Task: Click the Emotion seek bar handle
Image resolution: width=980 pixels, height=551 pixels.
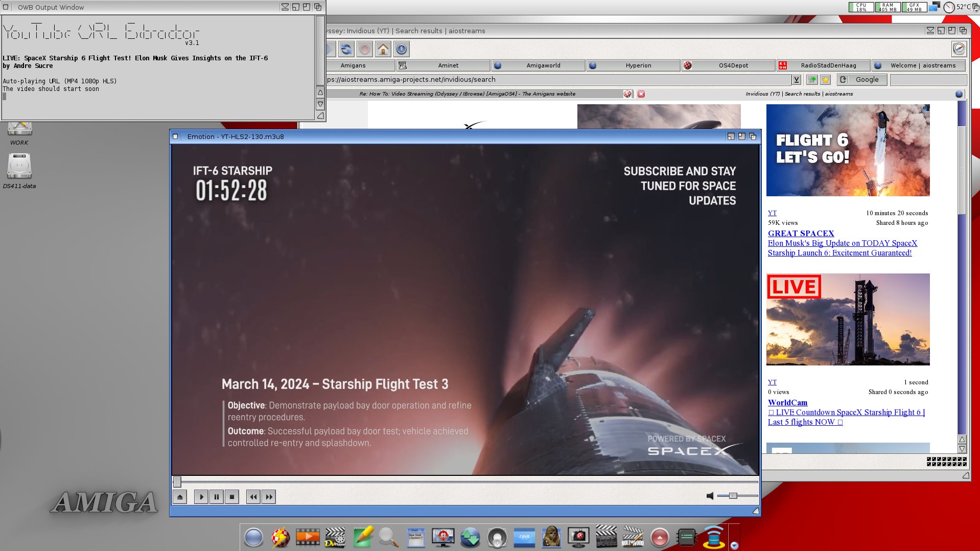Action: click(177, 481)
